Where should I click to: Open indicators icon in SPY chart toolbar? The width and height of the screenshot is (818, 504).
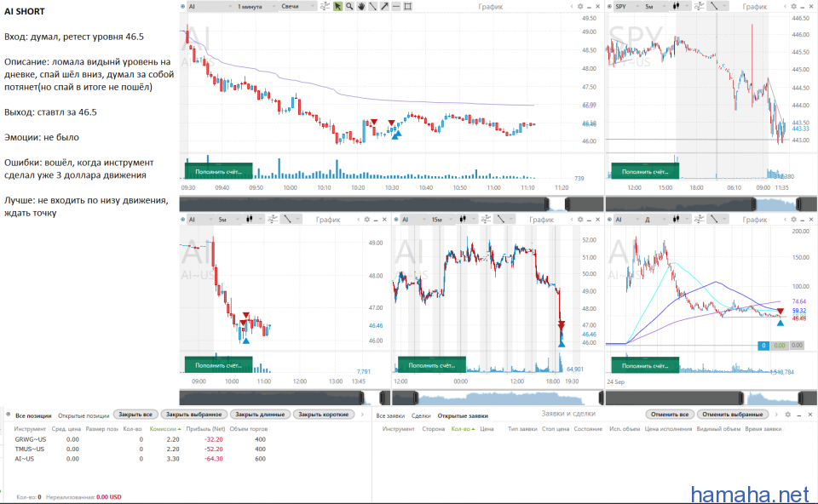(x=699, y=6)
